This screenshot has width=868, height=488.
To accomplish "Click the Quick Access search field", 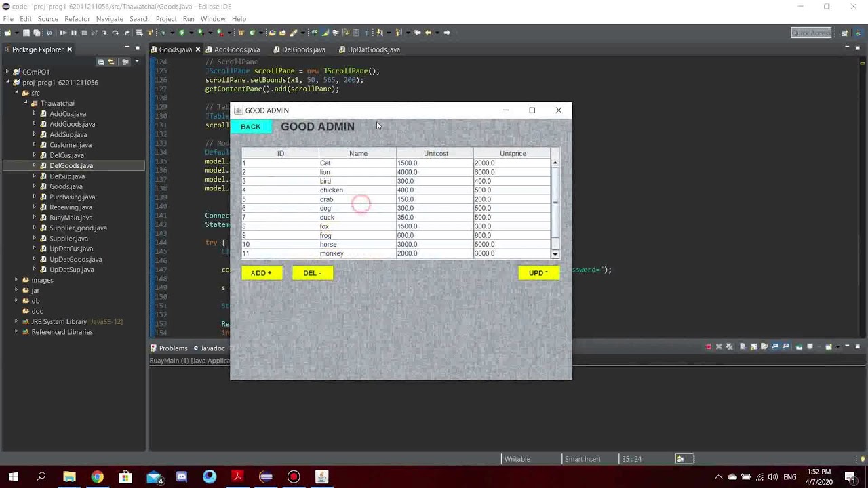I will pos(811,33).
